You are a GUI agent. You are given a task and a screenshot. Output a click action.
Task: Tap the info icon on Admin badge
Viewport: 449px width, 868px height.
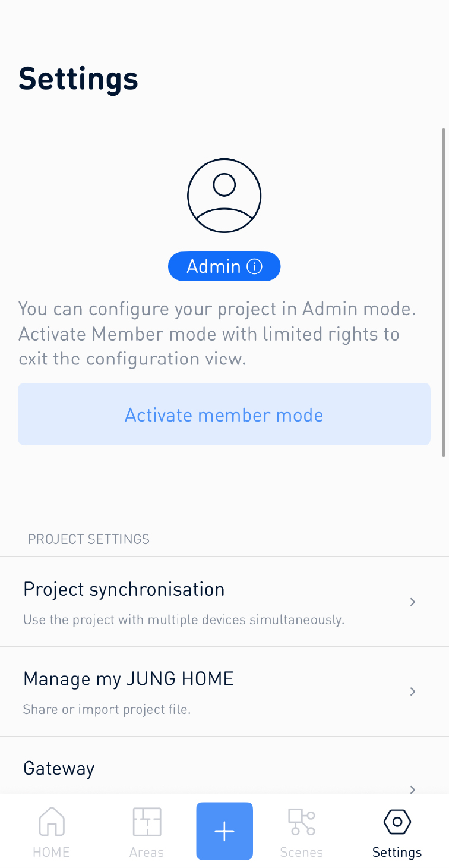(x=254, y=266)
